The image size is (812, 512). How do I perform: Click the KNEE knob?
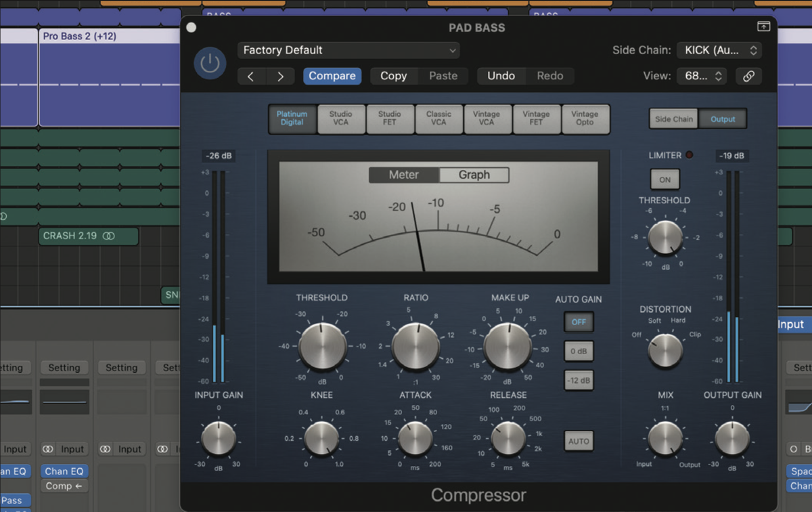click(322, 438)
